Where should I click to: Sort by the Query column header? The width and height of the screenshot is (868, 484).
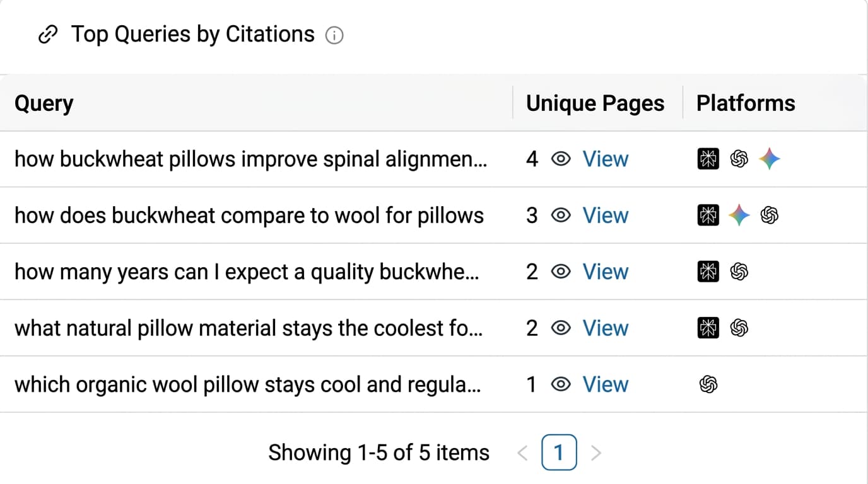tap(44, 103)
